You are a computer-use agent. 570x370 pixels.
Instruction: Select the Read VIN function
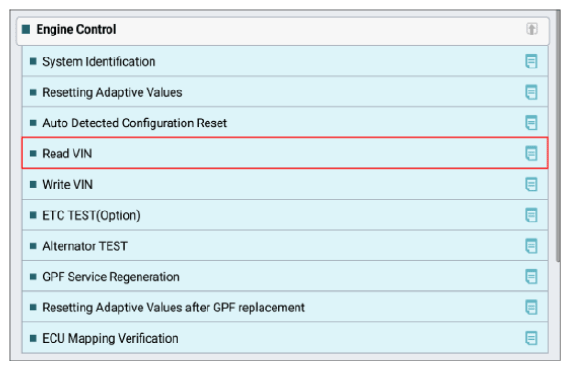tap(285, 153)
